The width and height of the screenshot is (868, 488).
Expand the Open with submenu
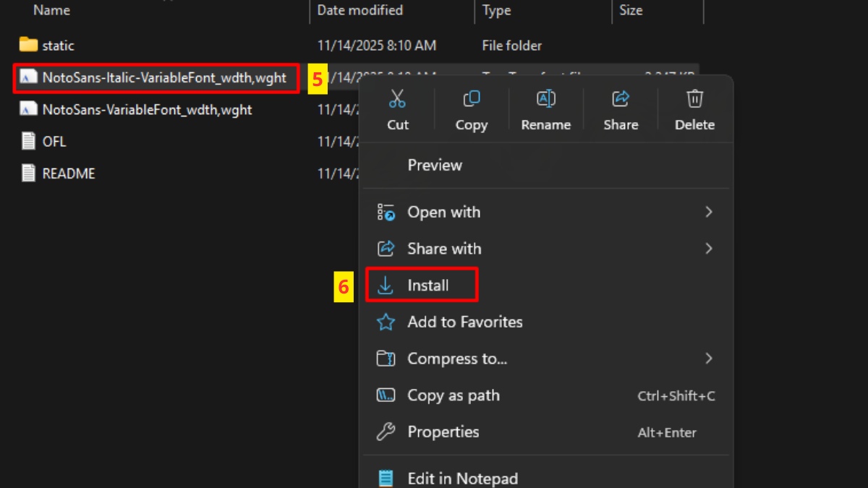click(443, 212)
